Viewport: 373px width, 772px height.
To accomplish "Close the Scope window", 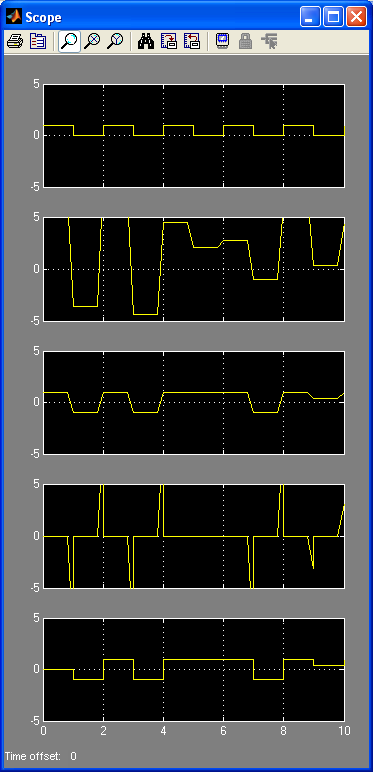I will (x=356, y=17).
